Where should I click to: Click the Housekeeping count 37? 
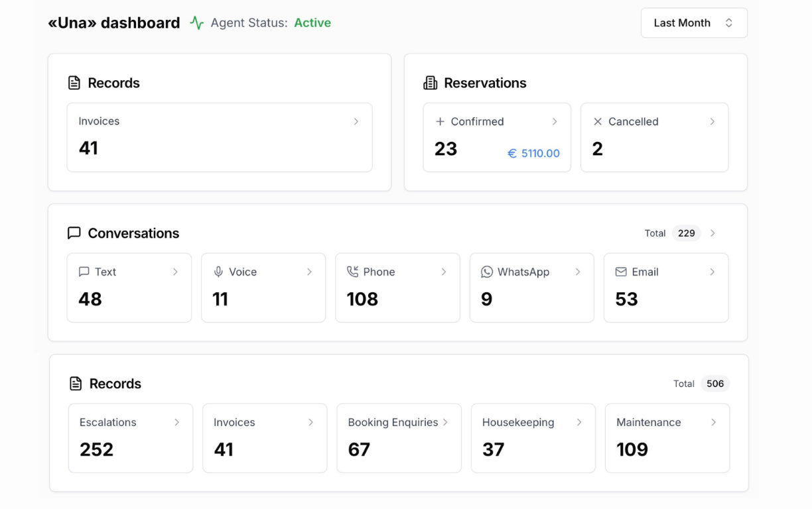(493, 449)
